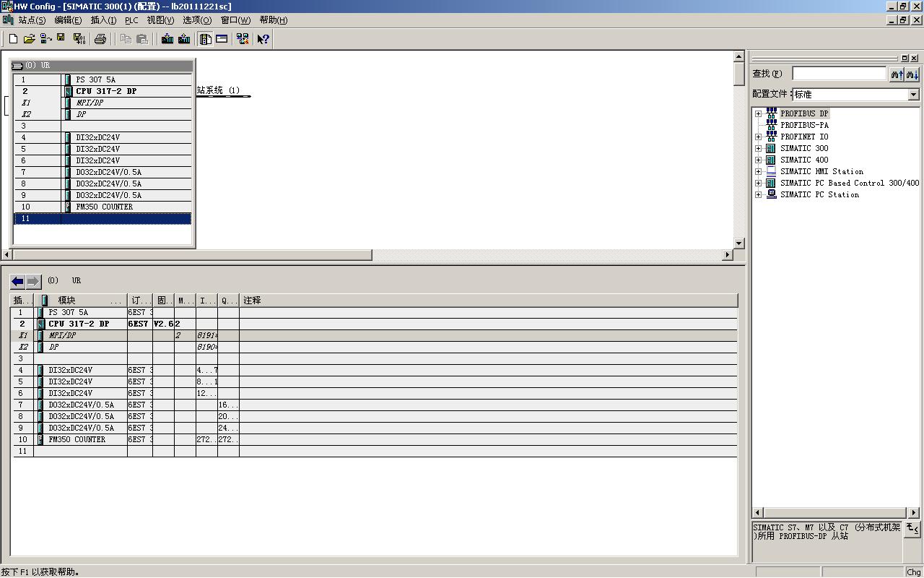The height and width of the screenshot is (578, 924).
Task: Click the catalog description toggle icon
Action: (x=912, y=529)
